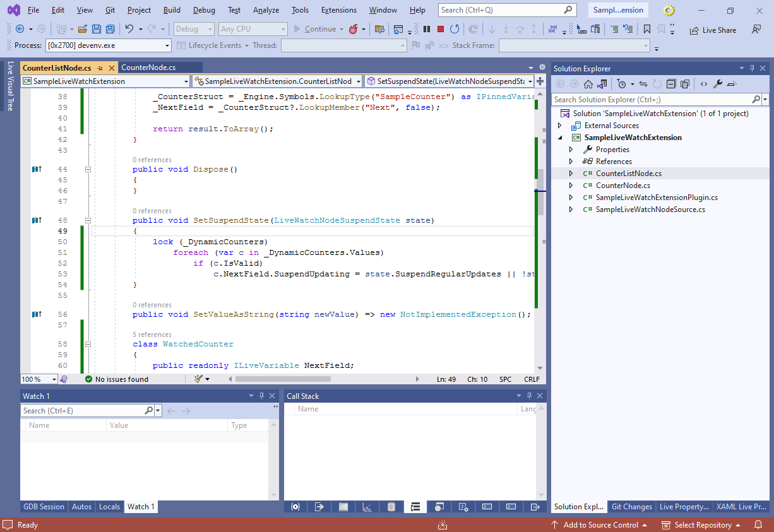
Task: Switch to CounterNode.cs editor tab
Action: pyautogui.click(x=148, y=68)
